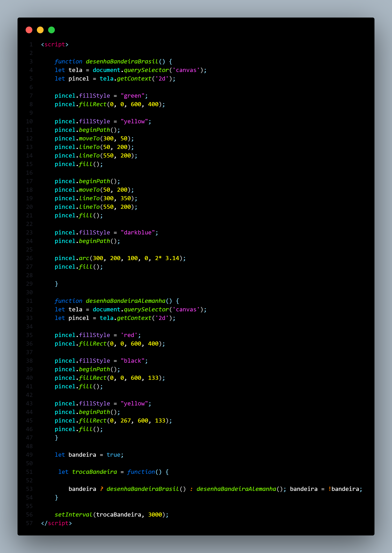The width and height of the screenshot is (392, 553).
Task: Click the closing </script> tag on line 57
Action: pyautogui.click(x=56, y=523)
